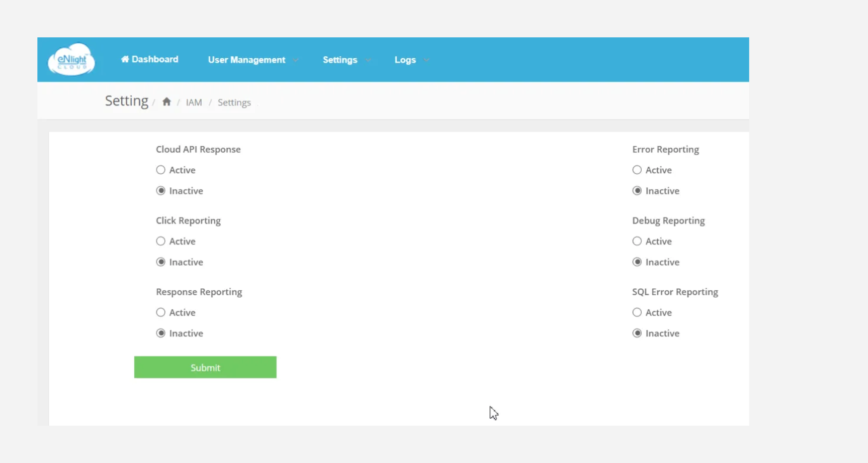868x463 pixels.
Task: Set Cloud API Response to Active
Action: pos(161,170)
